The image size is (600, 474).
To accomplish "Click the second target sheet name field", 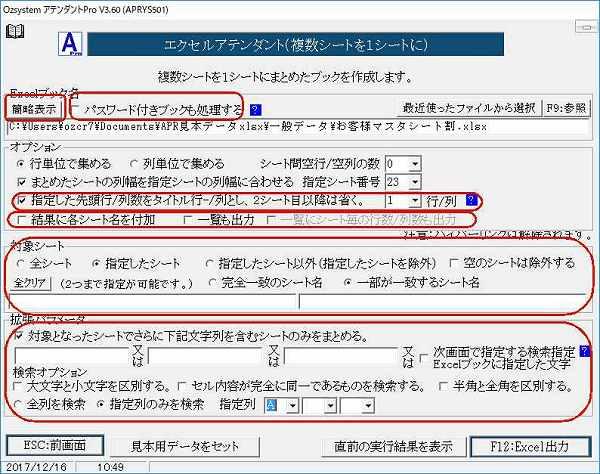I will [443, 301].
